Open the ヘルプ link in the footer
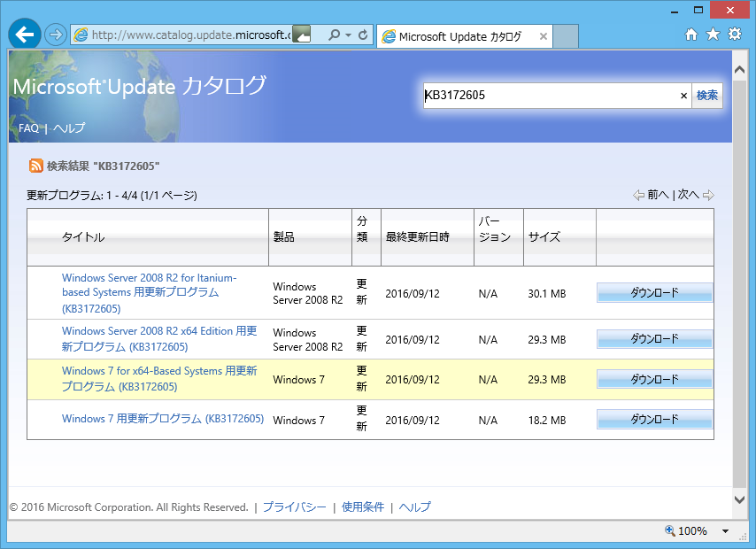Viewport: 756px width, 549px height. (414, 507)
